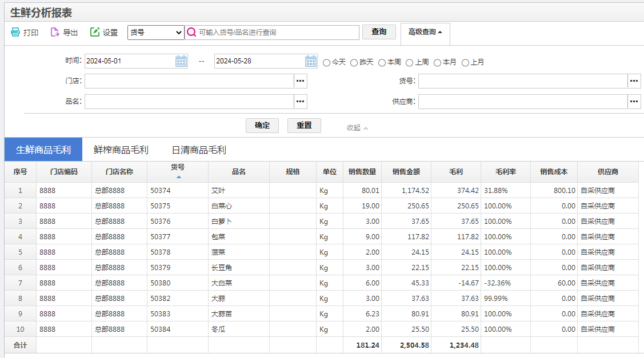Select the 冬瓜 product cell
The width and height of the screenshot is (644, 358).
[239, 329]
